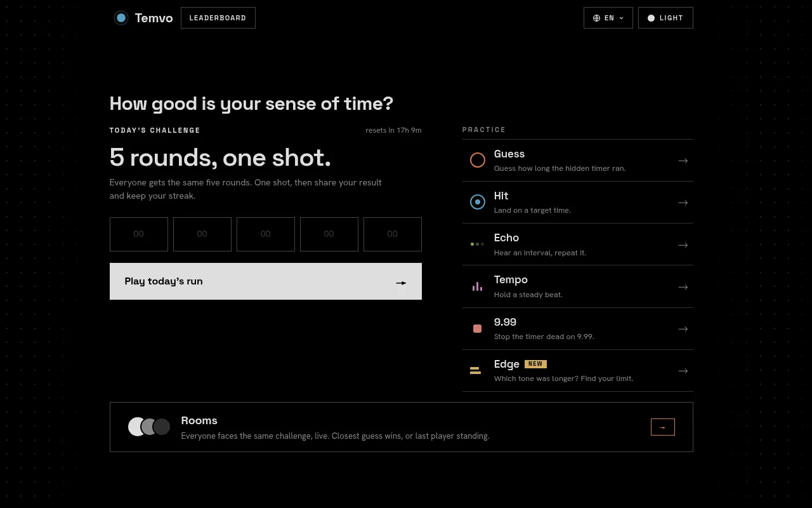Open Rooms with its outlined arrow button
The image size is (812, 508).
[662, 427]
